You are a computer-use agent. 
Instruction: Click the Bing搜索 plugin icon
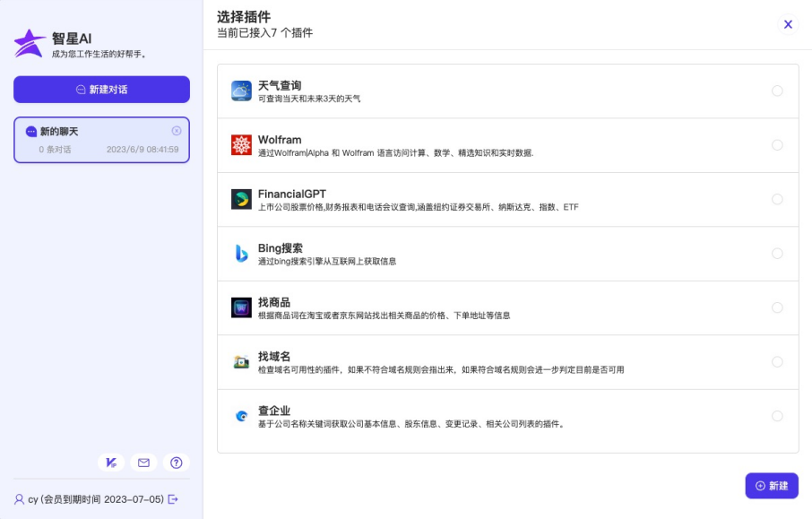241,254
